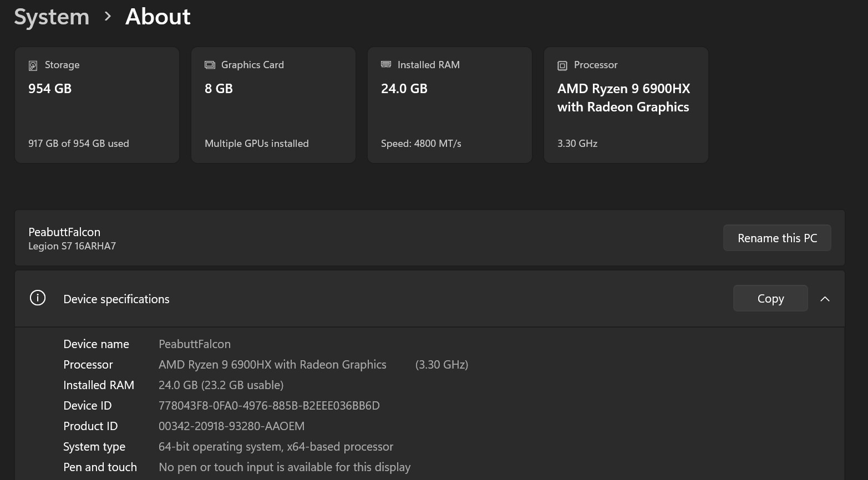
Task: Open the Storage 954 GB card
Action: coord(97,105)
